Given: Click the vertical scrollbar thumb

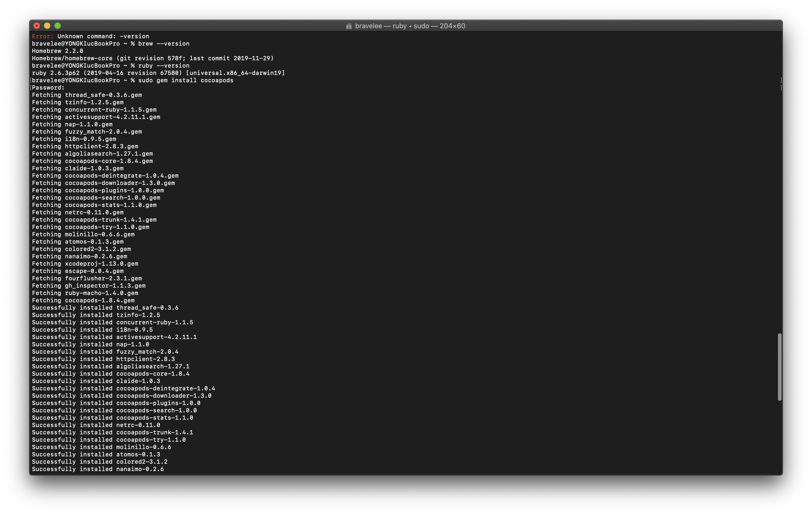Looking at the screenshot, I should (x=779, y=367).
